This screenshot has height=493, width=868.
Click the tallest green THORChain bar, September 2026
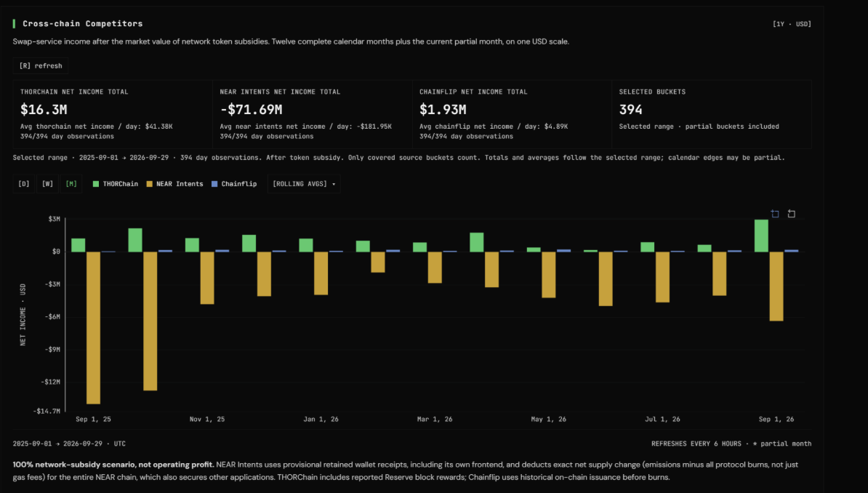click(762, 236)
